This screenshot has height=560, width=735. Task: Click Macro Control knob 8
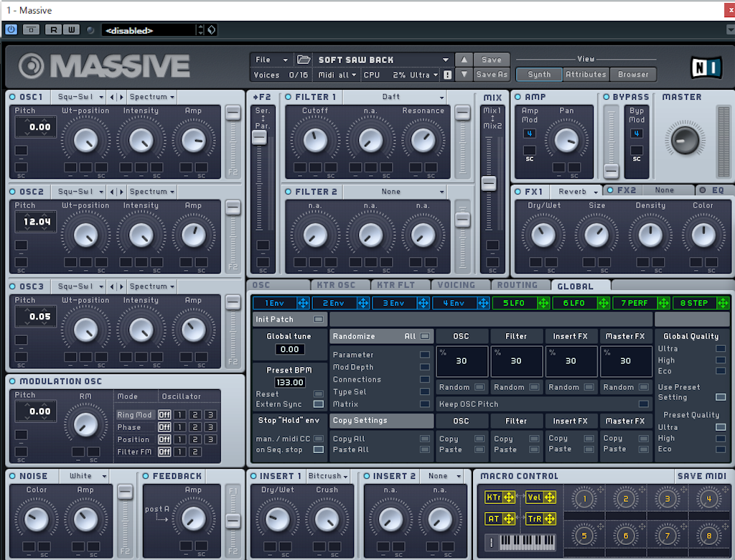(708, 536)
